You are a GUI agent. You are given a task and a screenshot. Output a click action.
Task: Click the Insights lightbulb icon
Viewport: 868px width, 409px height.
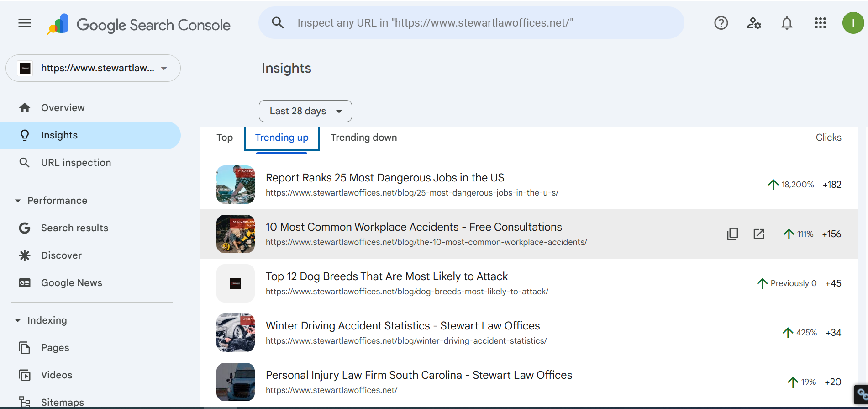(x=25, y=135)
